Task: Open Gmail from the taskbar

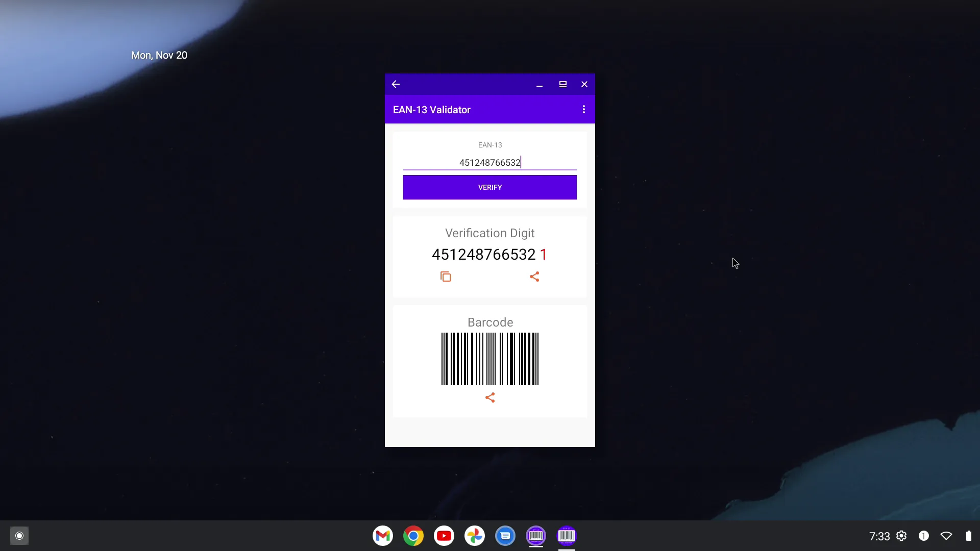Action: point(382,536)
